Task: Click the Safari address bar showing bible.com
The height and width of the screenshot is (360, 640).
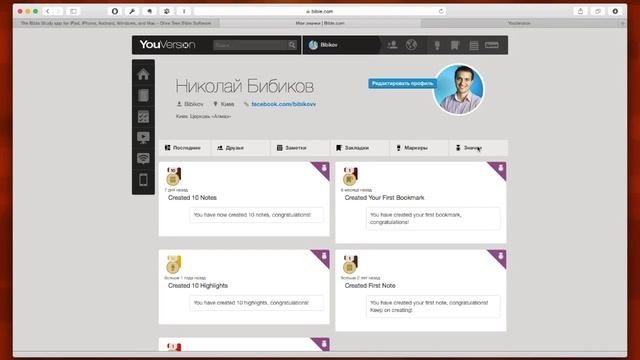Action: (x=320, y=11)
